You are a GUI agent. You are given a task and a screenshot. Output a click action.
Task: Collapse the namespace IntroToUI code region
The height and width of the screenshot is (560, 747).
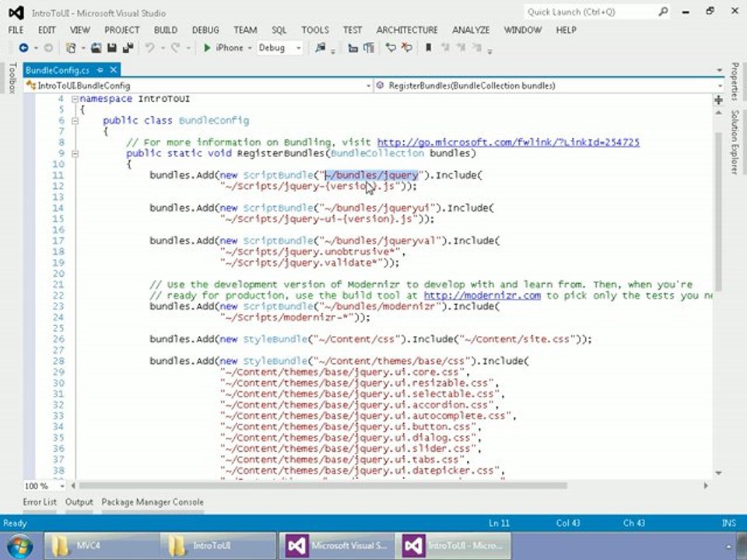point(75,99)
